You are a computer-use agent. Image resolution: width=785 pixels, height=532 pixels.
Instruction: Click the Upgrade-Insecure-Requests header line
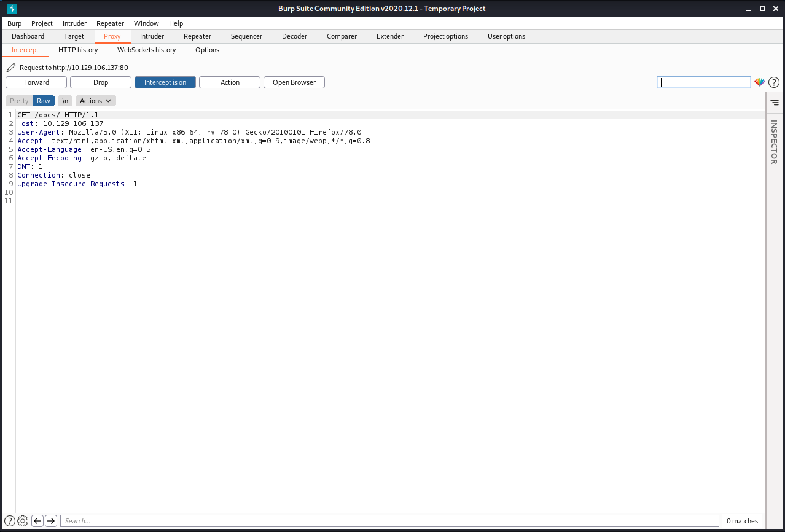point(77,184)
